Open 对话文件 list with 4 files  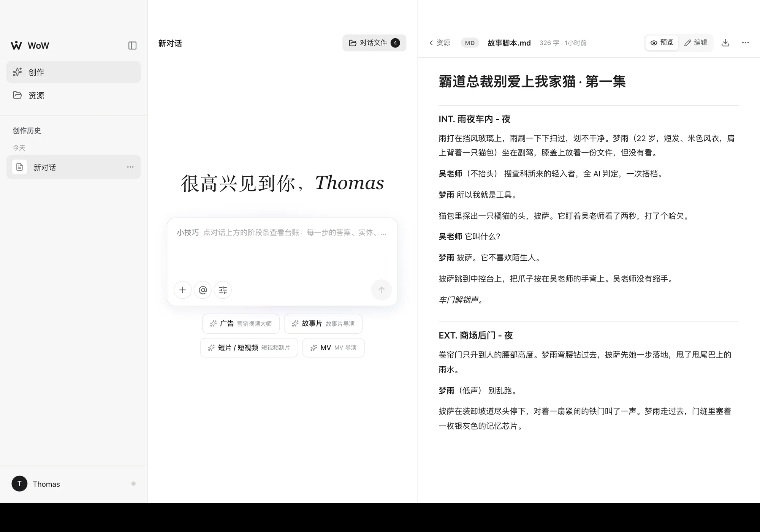374,43
